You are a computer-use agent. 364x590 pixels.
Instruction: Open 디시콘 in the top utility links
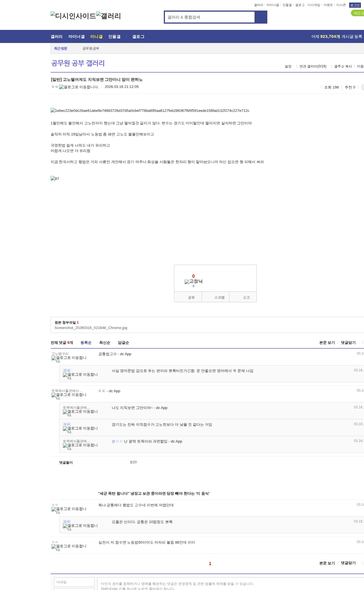tap(341, 5)
